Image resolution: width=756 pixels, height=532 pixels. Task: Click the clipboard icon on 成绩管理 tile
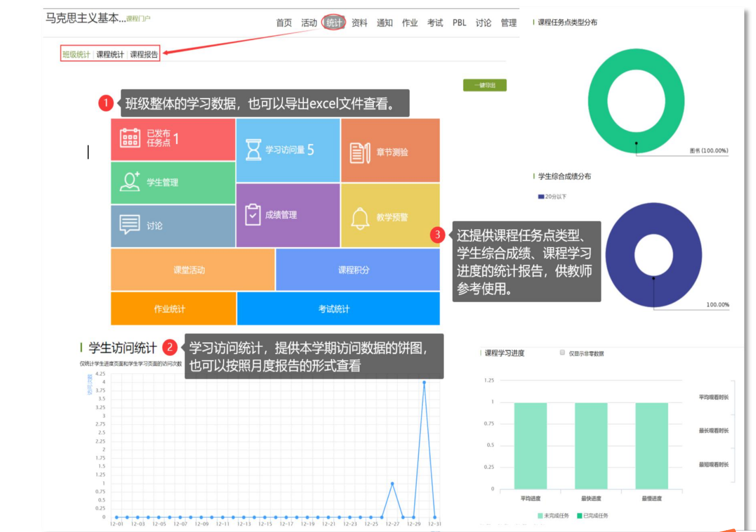point(253,215)
